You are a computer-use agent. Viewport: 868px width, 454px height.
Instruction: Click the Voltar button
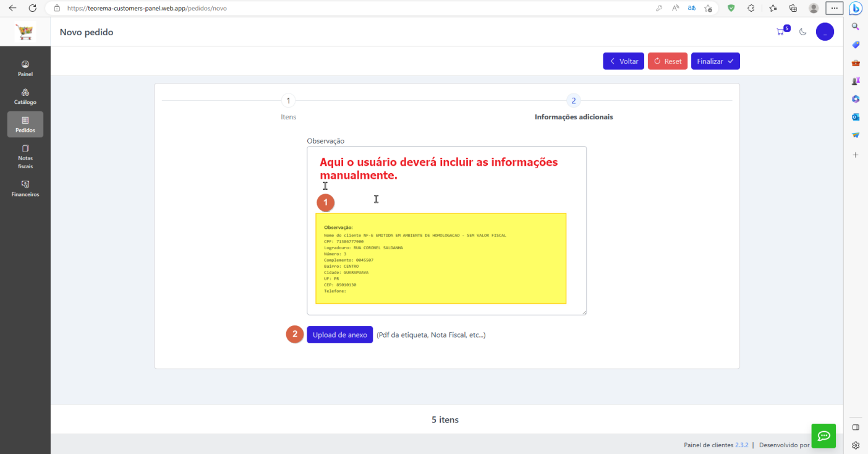point(624,61)
